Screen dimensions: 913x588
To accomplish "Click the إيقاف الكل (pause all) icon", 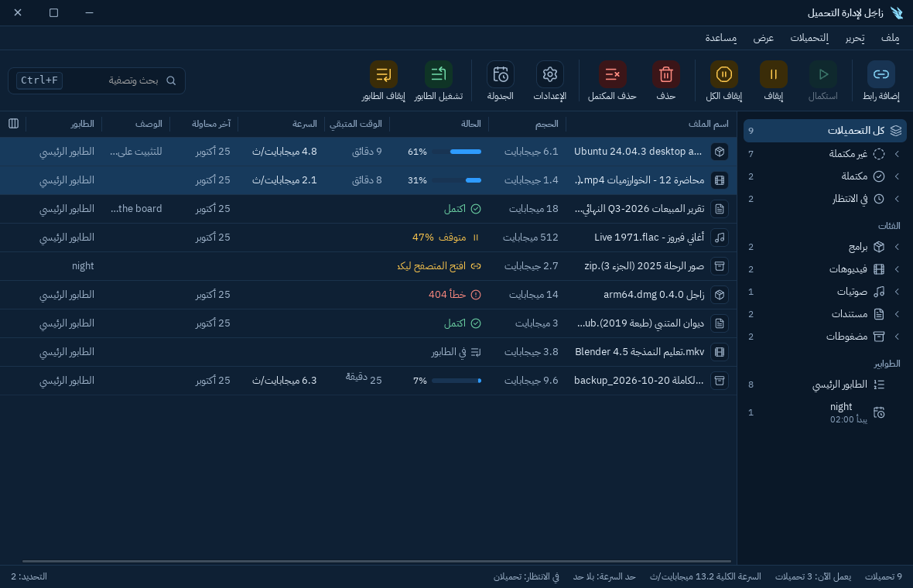I will tap(723, 74).
